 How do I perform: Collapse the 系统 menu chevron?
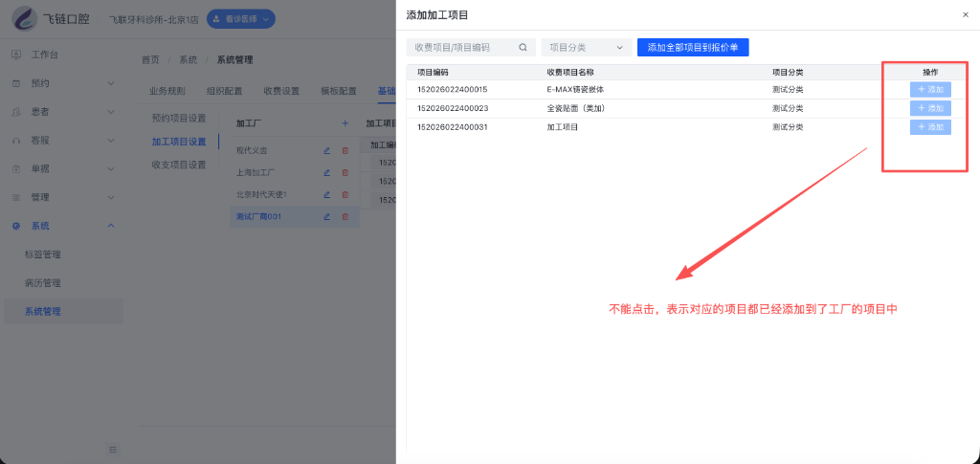[x=111, y=226]
